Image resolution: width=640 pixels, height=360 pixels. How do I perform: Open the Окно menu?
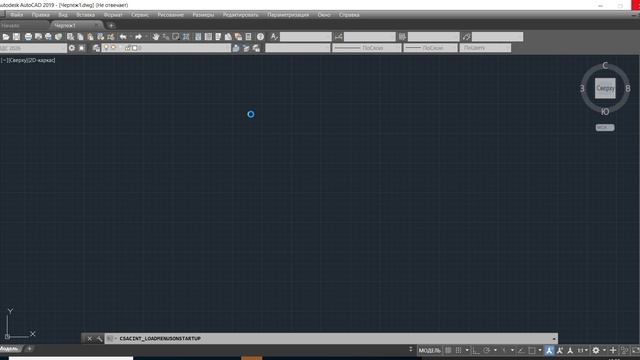coord(324,15)
